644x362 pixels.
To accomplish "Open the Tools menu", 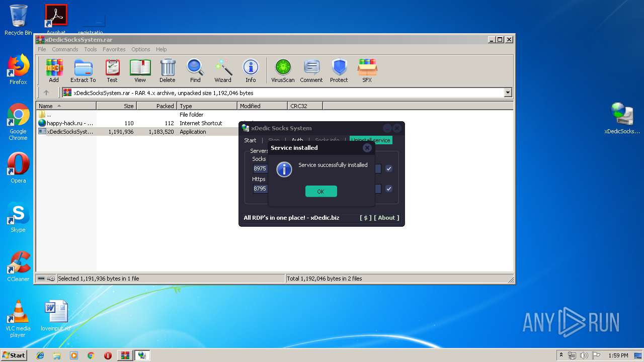I will point(91,49).
